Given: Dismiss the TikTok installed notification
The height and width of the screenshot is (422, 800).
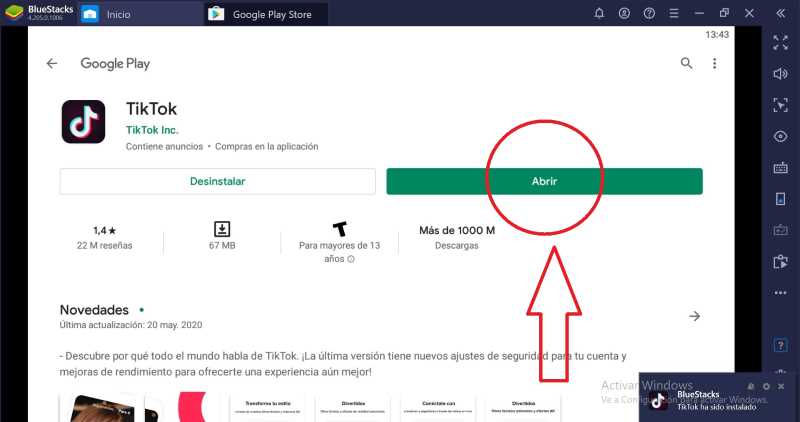Looking at the screenshot, I should point(781,386).
